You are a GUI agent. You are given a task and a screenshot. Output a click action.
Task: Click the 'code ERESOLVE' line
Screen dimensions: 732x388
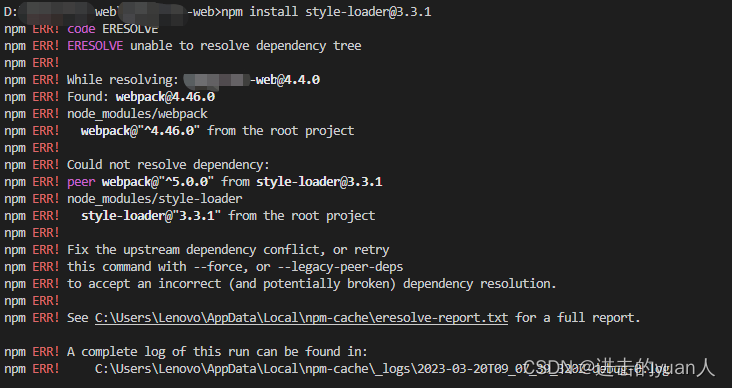[x=113, y=29]
